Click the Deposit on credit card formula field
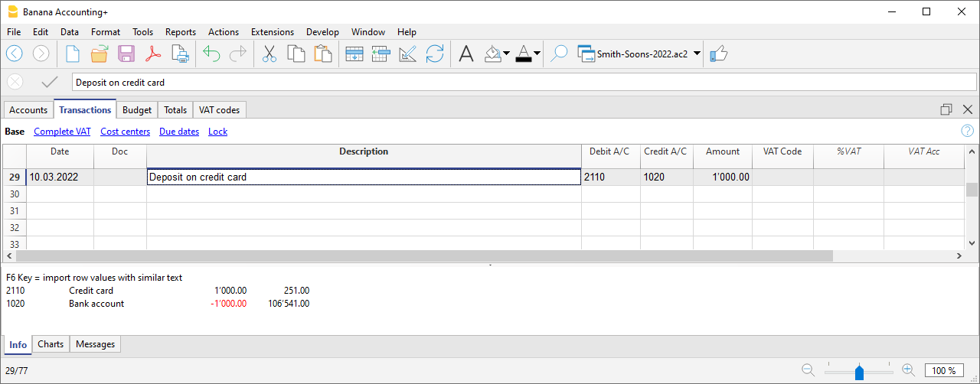Screen dimensions: 980x384 tap(524, 82)
